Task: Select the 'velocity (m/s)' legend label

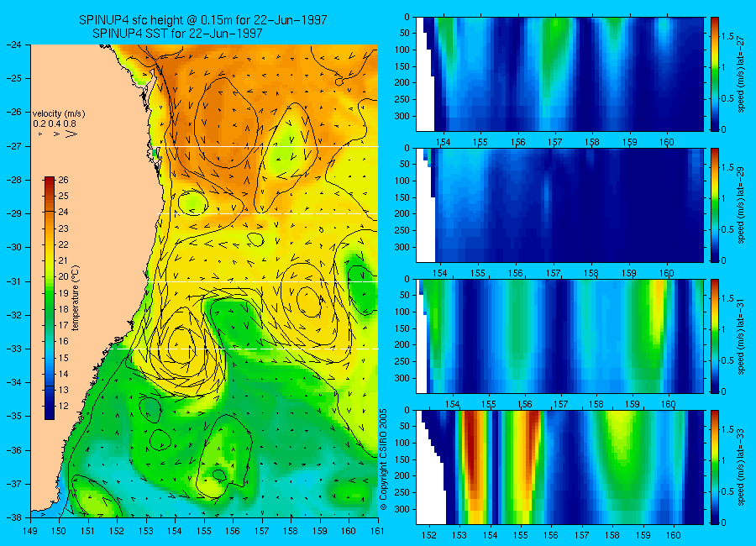Action: [x=59, y=114]
